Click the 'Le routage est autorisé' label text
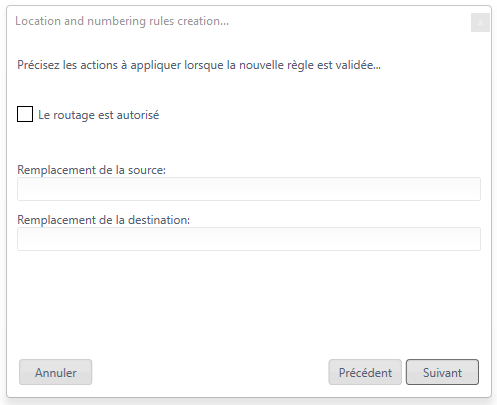The width and height of the screenshot is (497, 405). [x=99, y=115]
